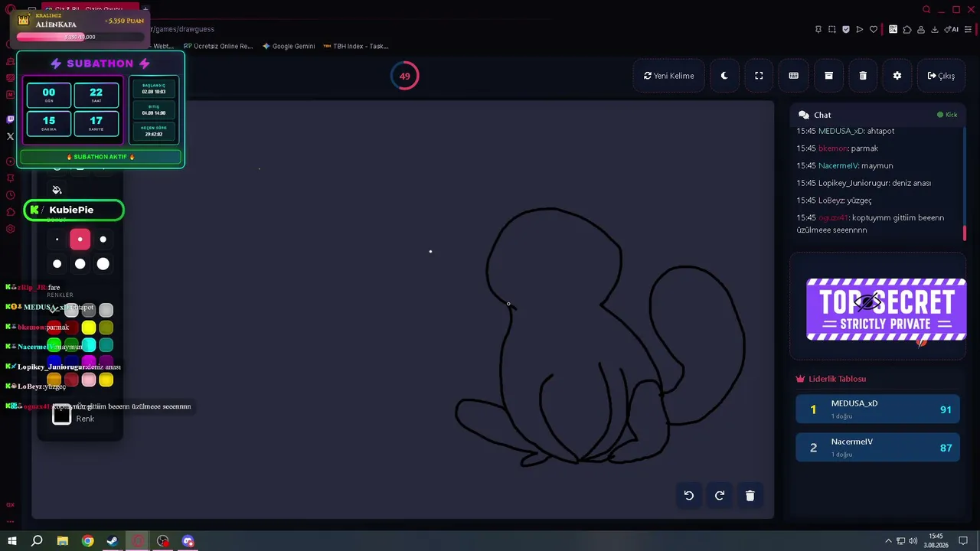
Task: Click NacermelV leaderboard row
Action: coord(877,448)
